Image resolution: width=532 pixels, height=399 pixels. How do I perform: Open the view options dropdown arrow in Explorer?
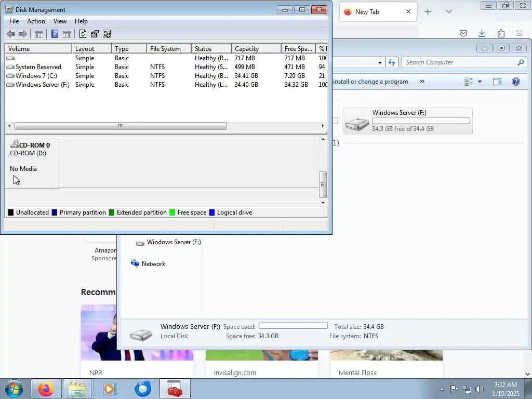(x=480, y=82)
